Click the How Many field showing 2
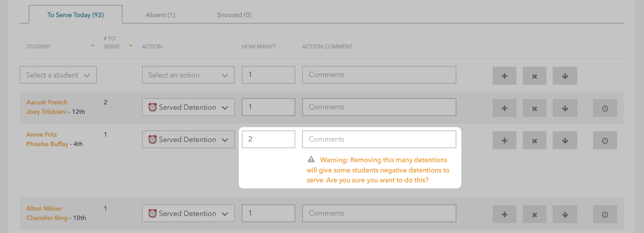Viewport: 644px width, 233px height. 268,139
